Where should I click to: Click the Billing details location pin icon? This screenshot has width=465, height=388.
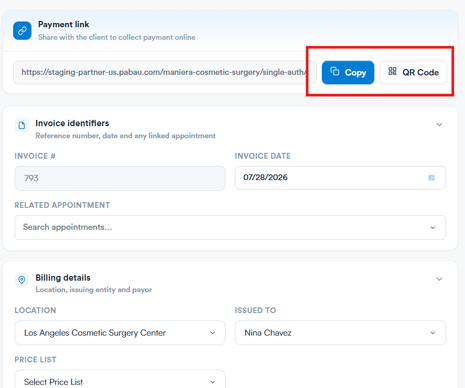[22, 280]
